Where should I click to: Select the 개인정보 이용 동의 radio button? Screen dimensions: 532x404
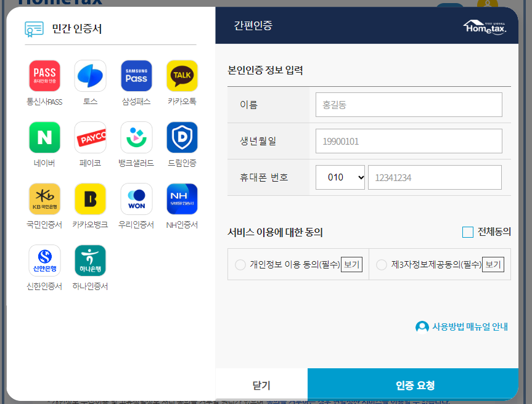point(240,265)
